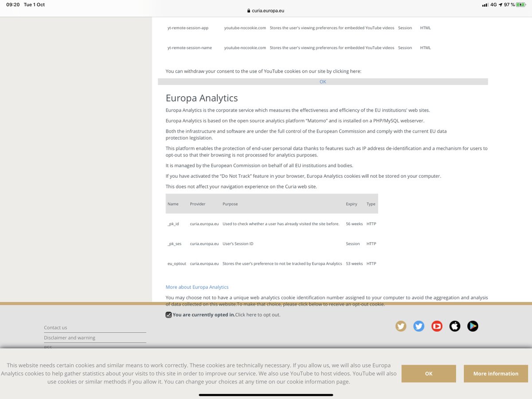
Task: Click the 'User's Session ID' purpose text
Action: click(238, 244)
